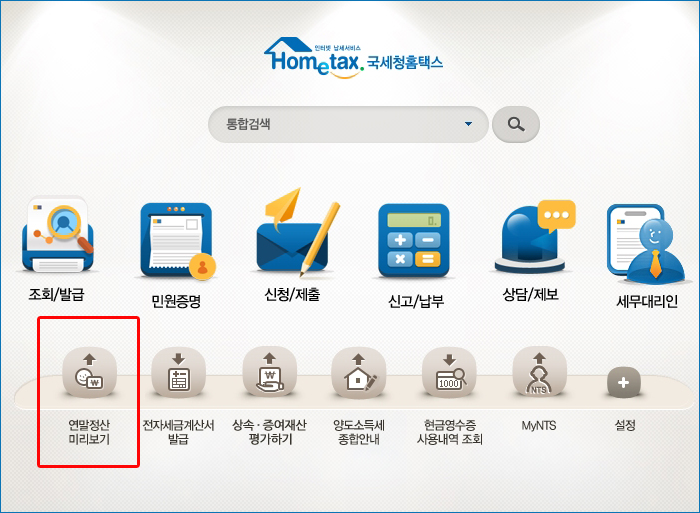This screenshot has height=513, width=700.
Task: Open 양도소득세 종합안내 house icon
Action: point(358,373)
